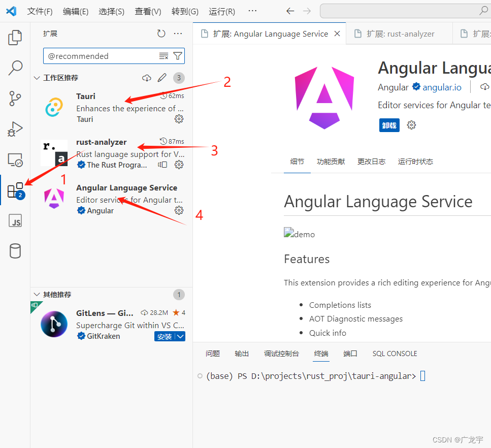
Task: Click the 卸载 button for Angular Language Service
Action: [389, 125]
